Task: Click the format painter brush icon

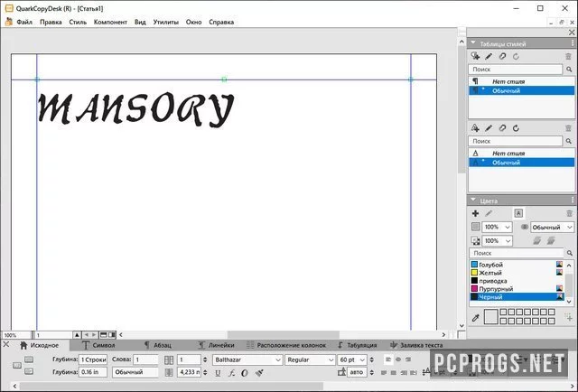Action: click(259, 373)
